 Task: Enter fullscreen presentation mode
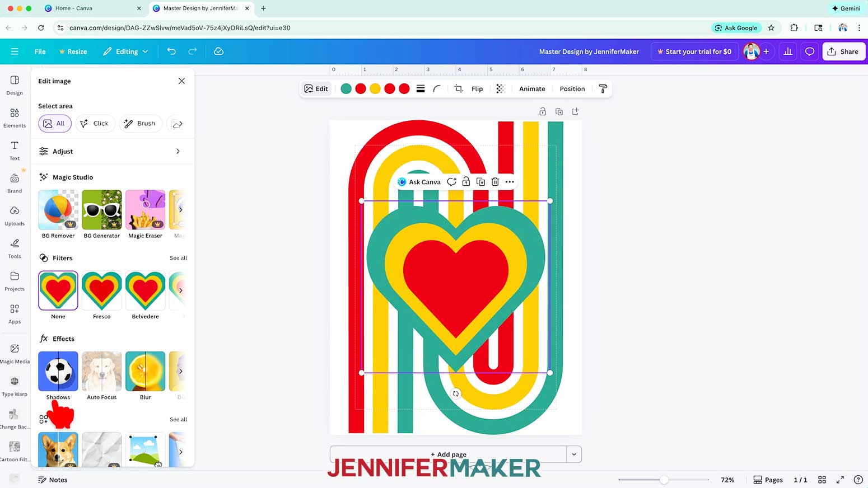840,480
